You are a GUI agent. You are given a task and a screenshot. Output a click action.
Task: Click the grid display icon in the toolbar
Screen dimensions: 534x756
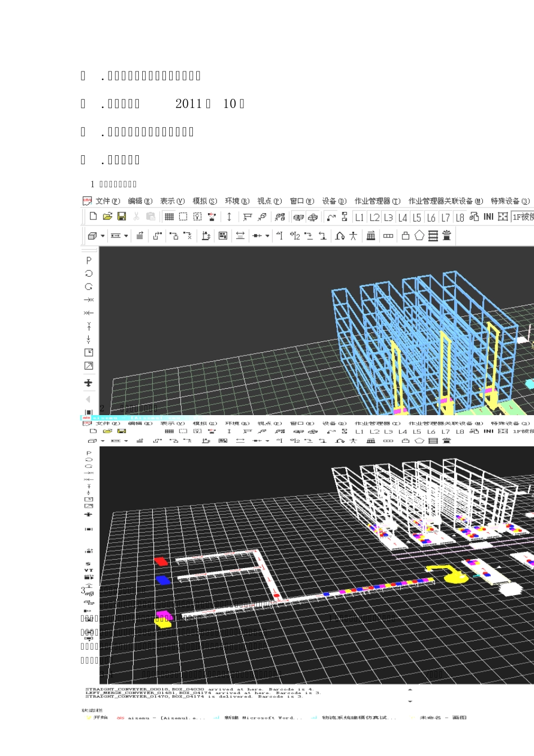tap(169, 217)
